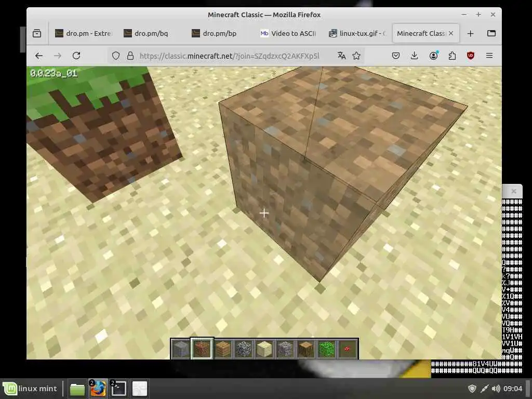Go back to previous page
The image size is (532, 399).
pos(38,56)
